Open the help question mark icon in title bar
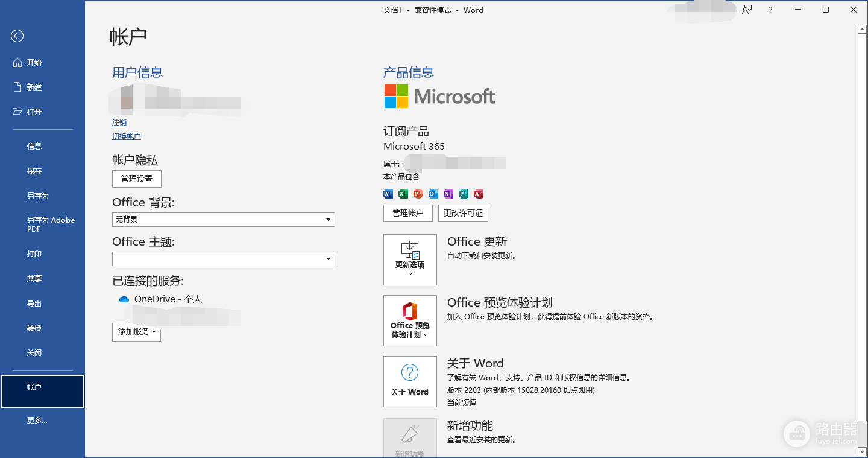Image resolution: width=868 pixels, height=458 pixels. pyautogui.click(x=770, y=10)
